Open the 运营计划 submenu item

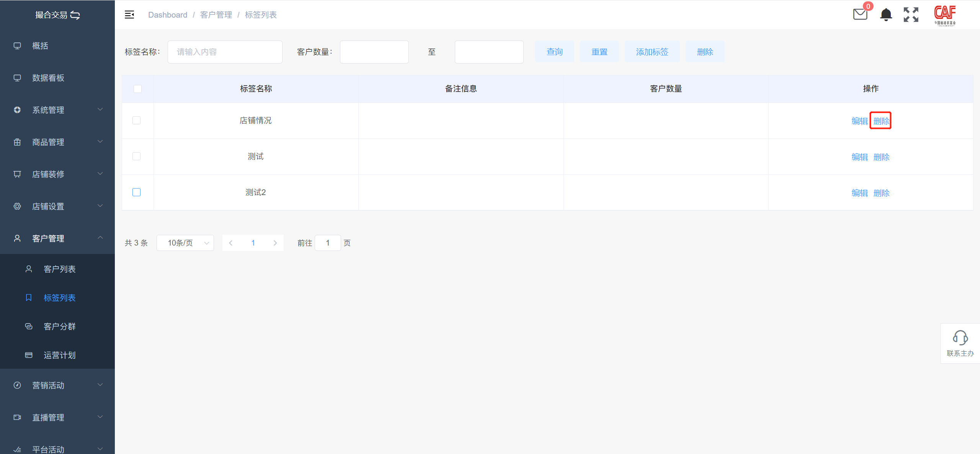click(x=57, y=355)
